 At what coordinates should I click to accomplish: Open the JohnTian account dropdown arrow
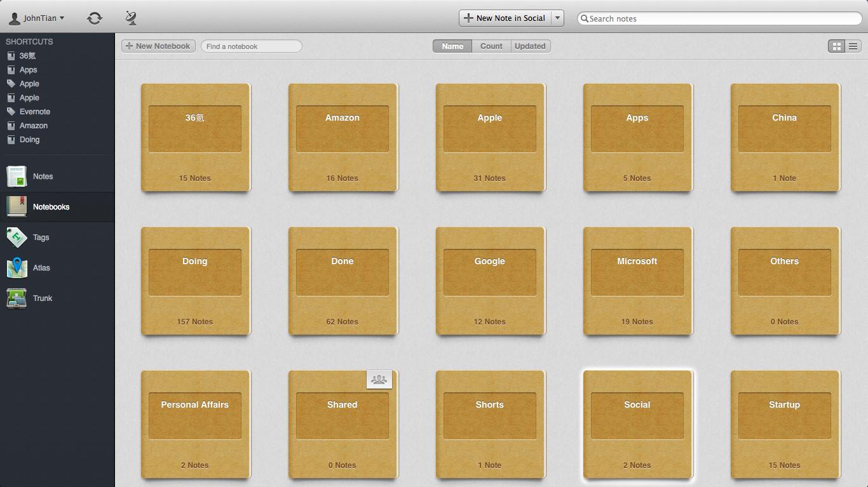(x=62, y=18)
